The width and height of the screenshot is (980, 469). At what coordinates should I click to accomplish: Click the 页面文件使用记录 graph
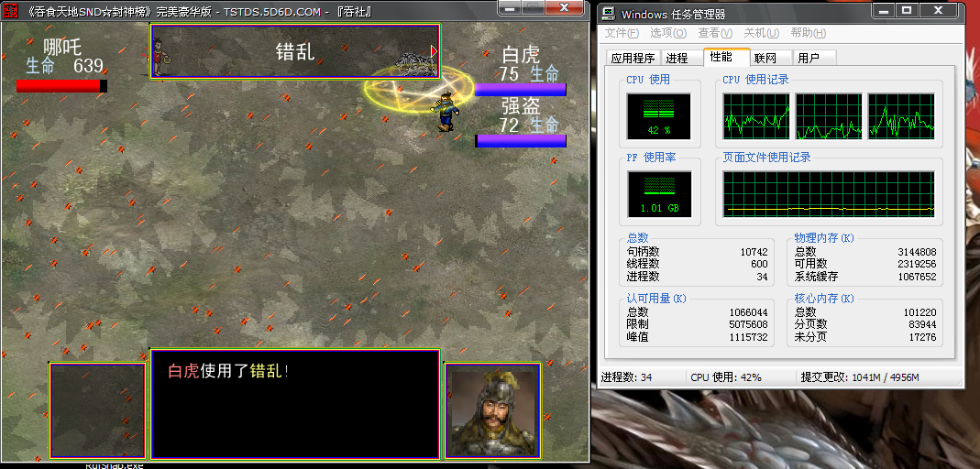coord(829,193)
